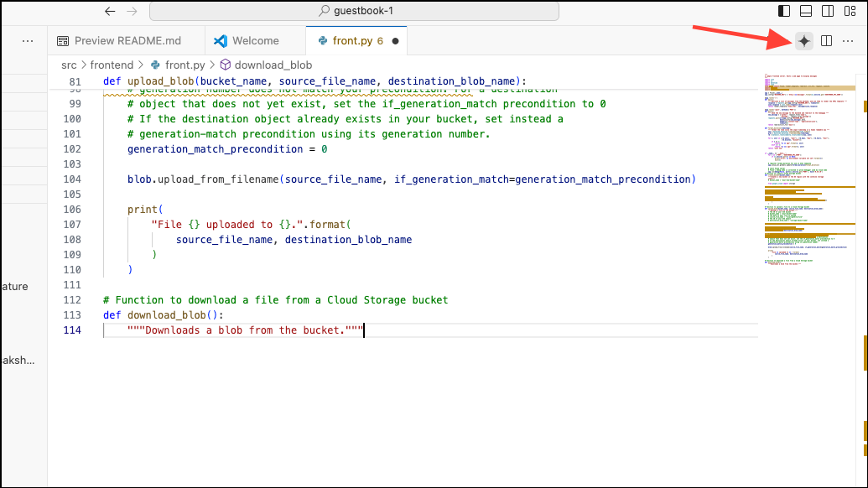
Task: Click the back navigation arrow
Action: point(110,11)
